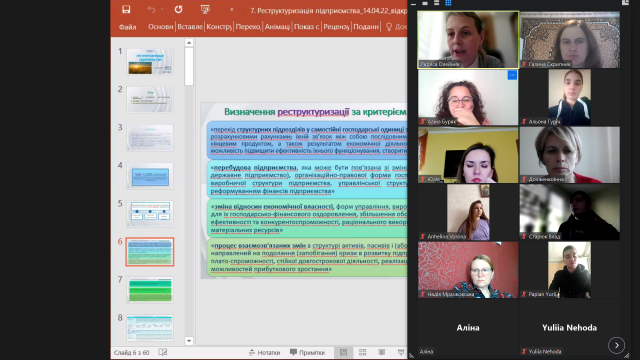Click the slide title text Визначення реструктуризації

pyautogui.click(x=287, y=112)
